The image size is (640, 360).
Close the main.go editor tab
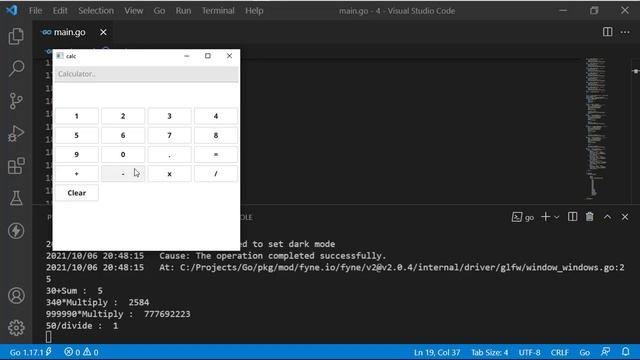(x=103, y=32)
